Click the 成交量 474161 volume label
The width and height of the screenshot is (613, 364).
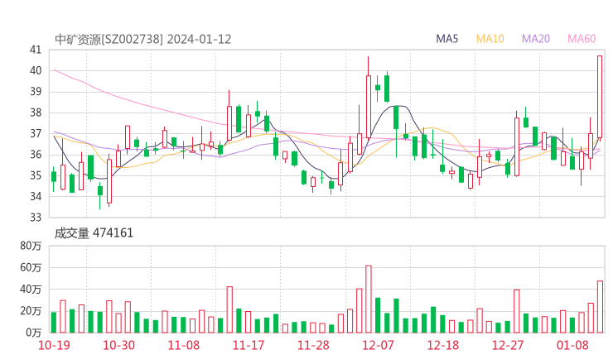pos(94,233)
